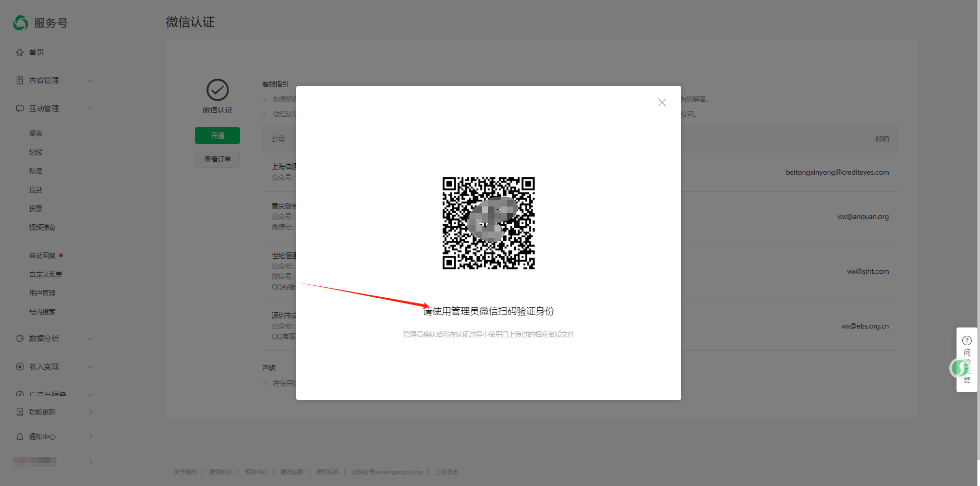The width and height of the screenshot is (980, 486).
Task: Open the 腾讯客服 footer link
Action: coord(292,472)
